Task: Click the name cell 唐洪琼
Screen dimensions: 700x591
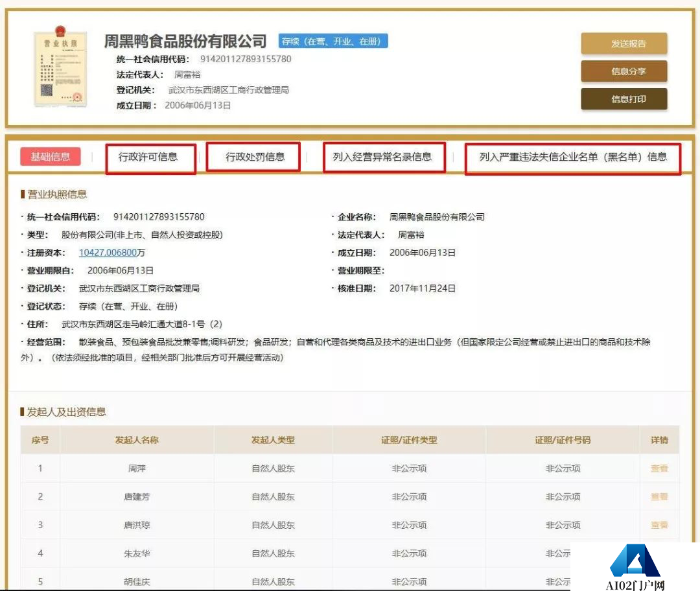Action: coord(137,525)
